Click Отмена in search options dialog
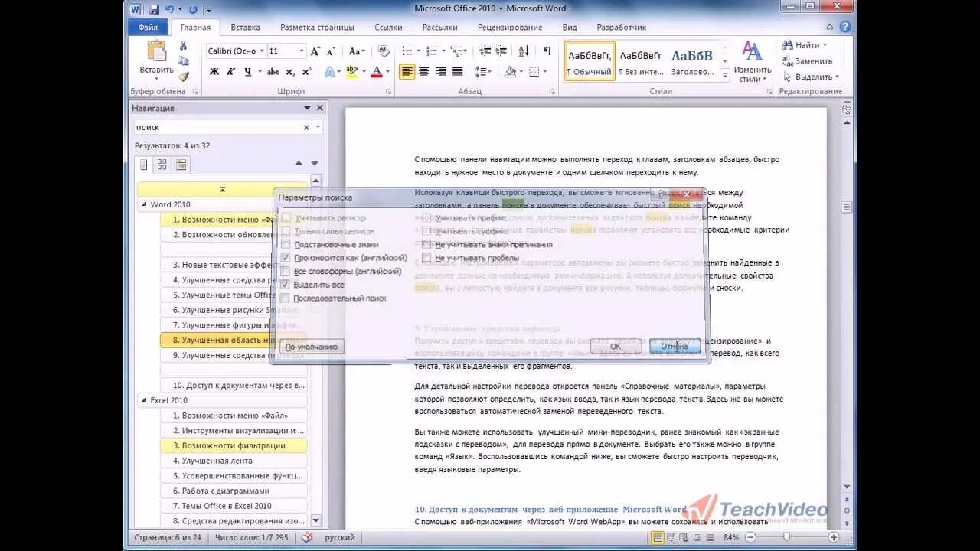Screen dimensions: 980x551 tap(675, 347)
